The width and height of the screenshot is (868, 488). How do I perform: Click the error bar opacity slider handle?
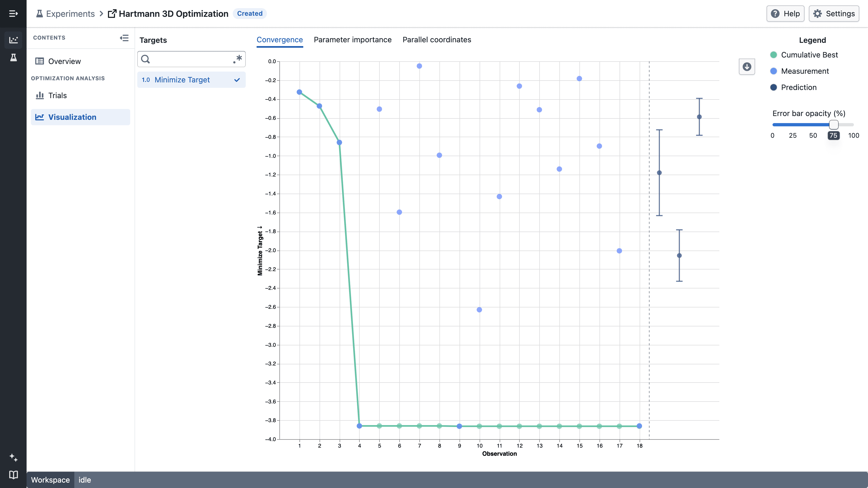tap(834, 125)
